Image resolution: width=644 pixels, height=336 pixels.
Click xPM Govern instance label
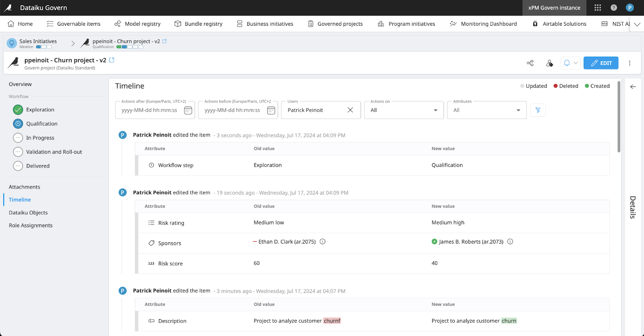(554, 8)
